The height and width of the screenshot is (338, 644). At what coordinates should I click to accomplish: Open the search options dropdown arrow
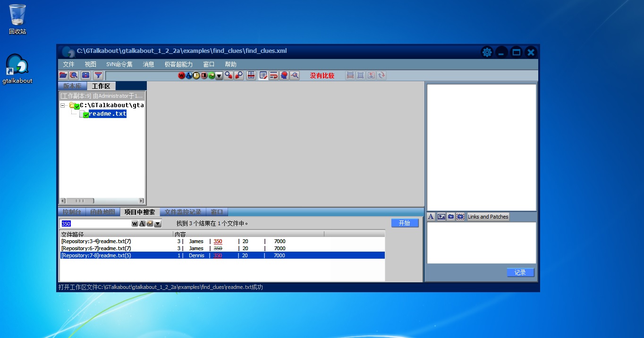point(158,223)
